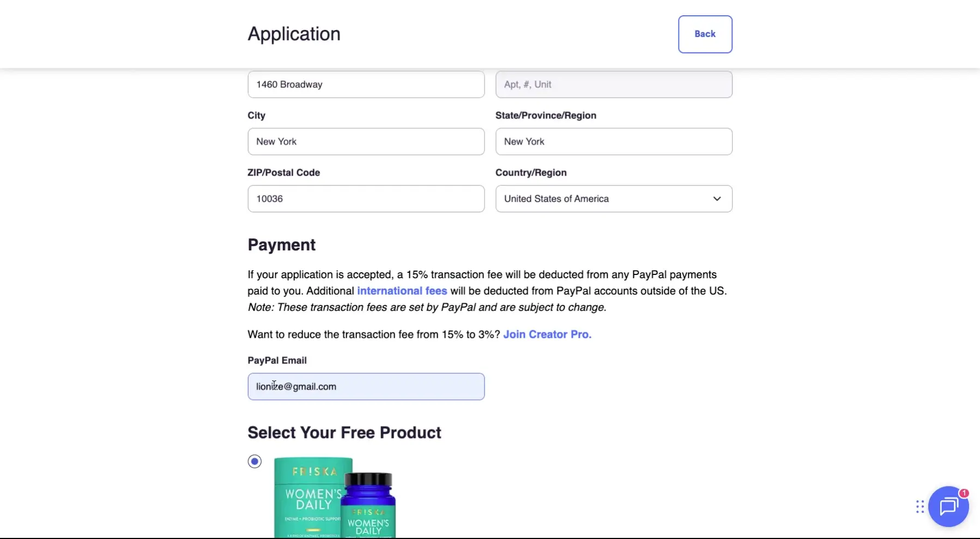Screen dimensions: 980x539
Task: Click the chat widget drag handle dots
Action: pyautogui.click(x=919, y=507)
